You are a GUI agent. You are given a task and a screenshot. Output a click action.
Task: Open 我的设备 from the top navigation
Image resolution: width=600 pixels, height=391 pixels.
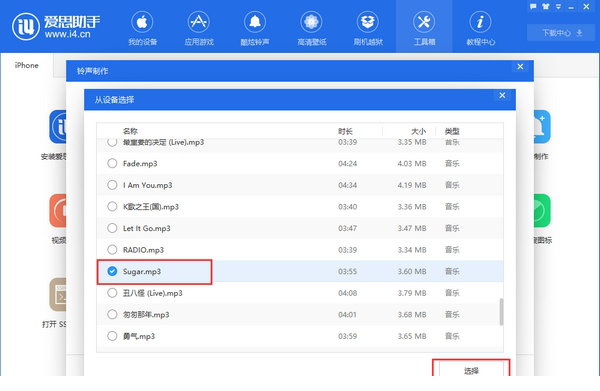142,29
